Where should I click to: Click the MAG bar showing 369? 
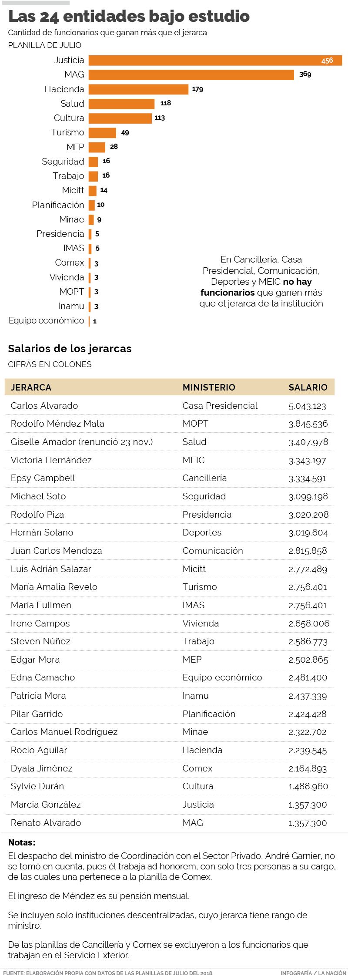tap(191, 75)
